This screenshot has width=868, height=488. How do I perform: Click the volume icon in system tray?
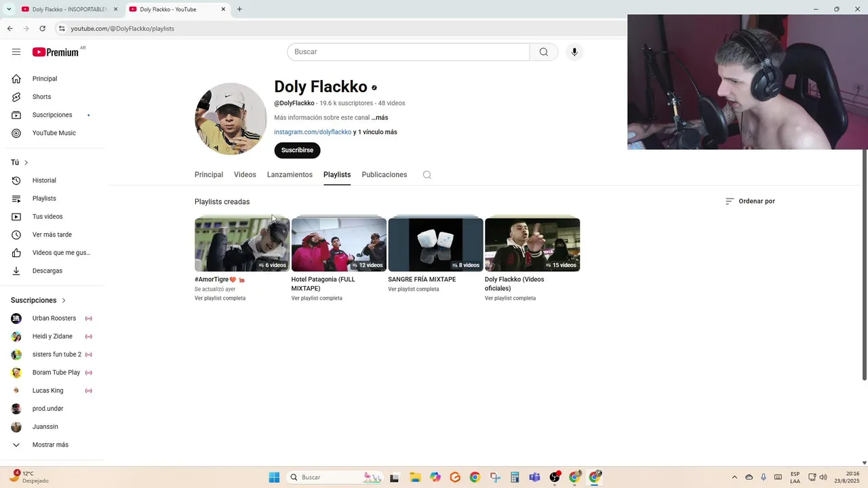823,477
